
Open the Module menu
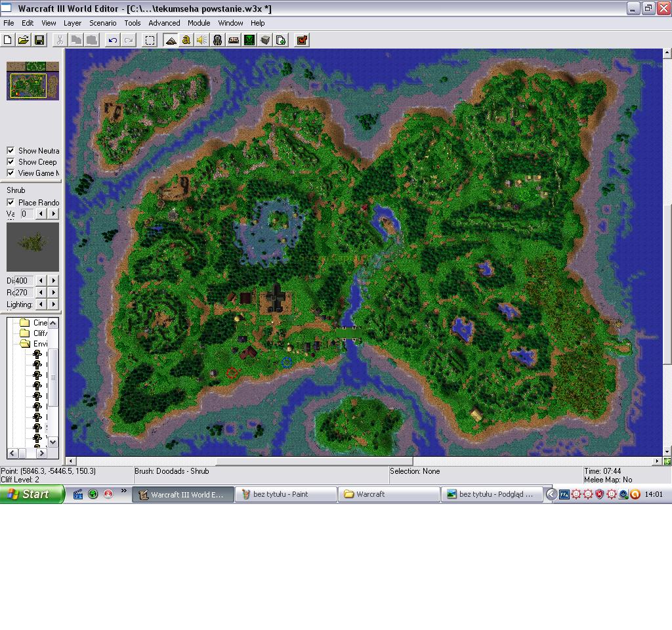click(199, 23)
